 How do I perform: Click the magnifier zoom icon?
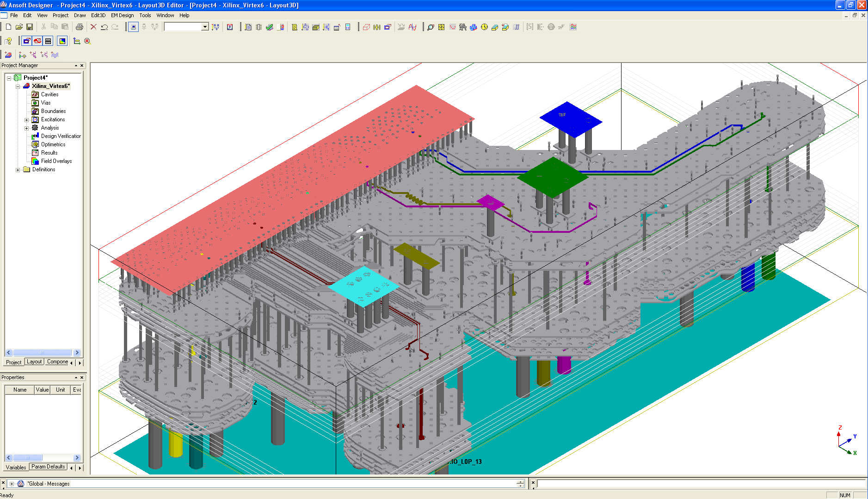pos(431,27)
